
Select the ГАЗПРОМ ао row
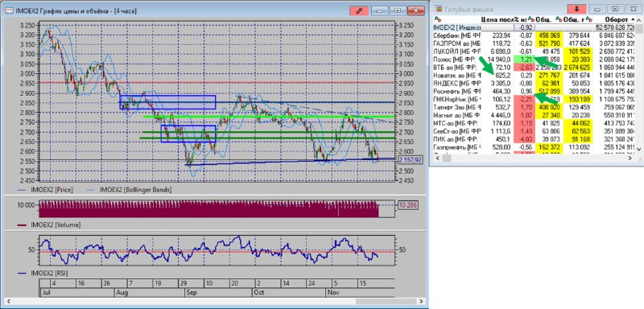[535, 43]
